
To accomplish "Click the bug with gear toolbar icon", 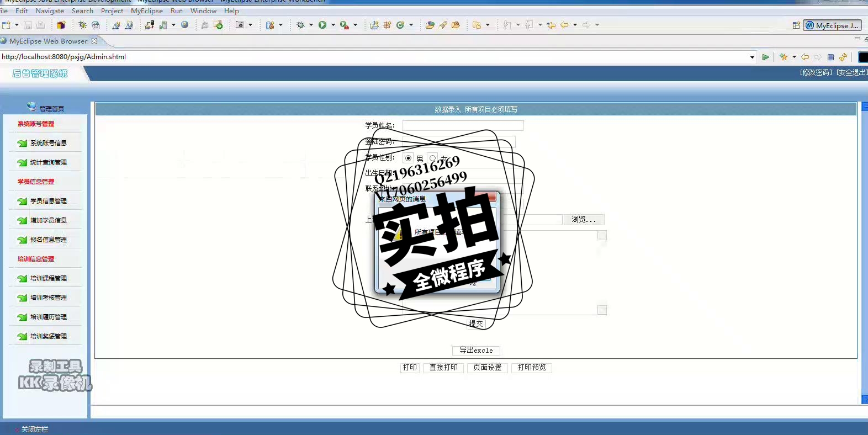I will point(82,25).
